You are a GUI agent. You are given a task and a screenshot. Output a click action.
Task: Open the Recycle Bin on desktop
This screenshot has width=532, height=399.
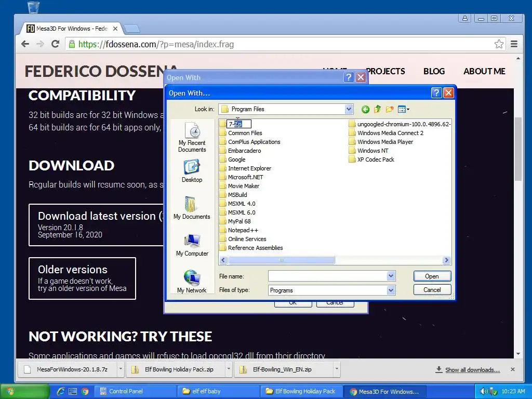(x=33, y=7)
